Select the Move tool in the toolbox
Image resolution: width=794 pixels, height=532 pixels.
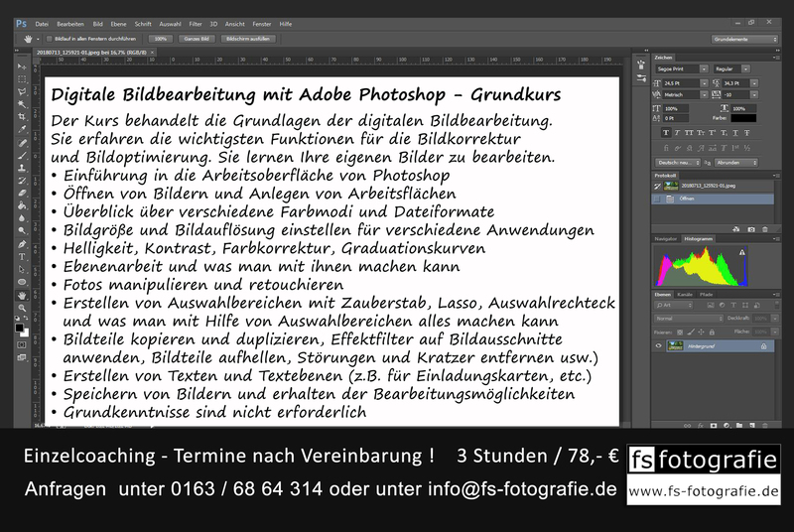pos(22,66)
